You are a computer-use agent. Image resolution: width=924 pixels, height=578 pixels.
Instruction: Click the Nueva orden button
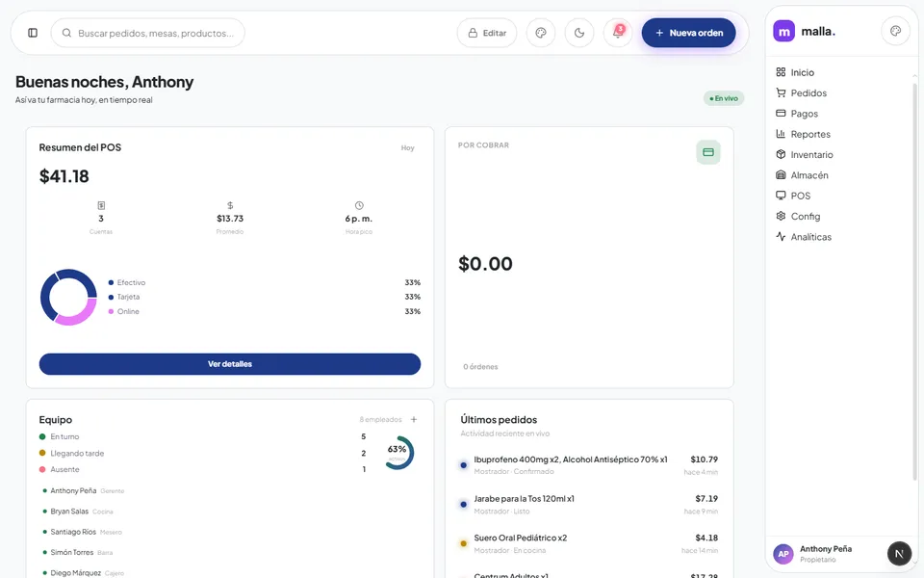click(688, 33)
